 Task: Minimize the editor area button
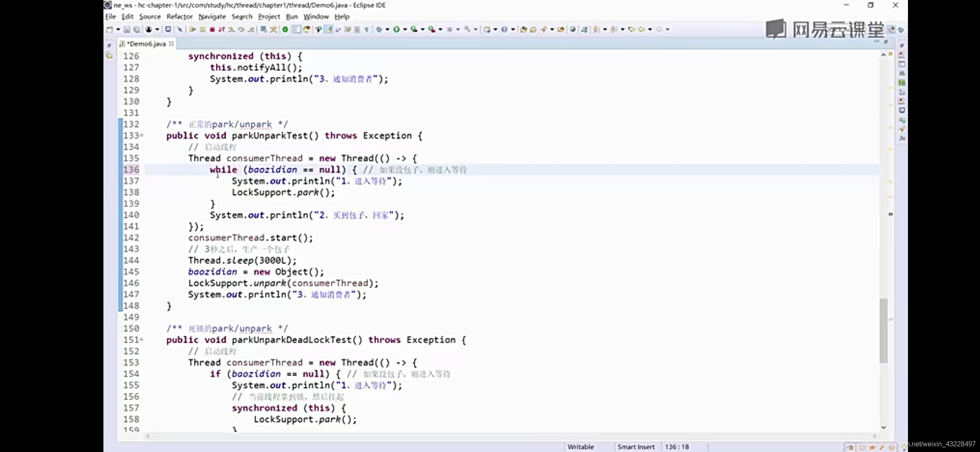point(877,41)
